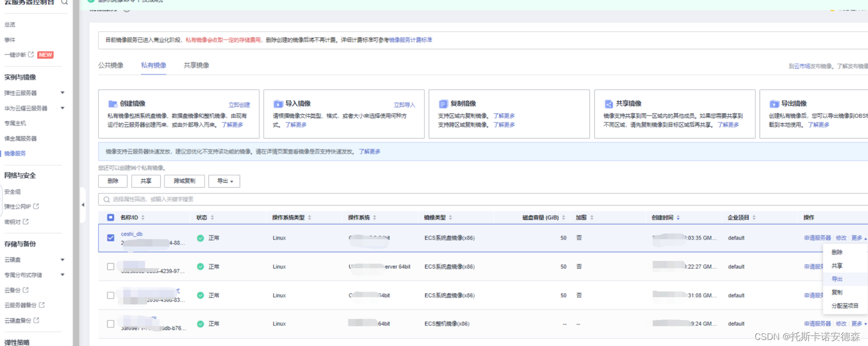Expand 云硬盘 in the sidebar

(x=62, y=260)
